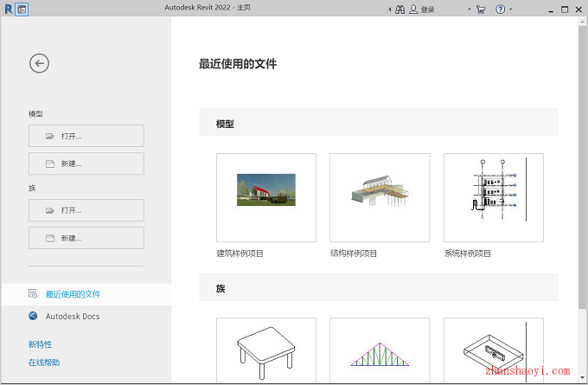Click the circular back arrow button

(x=40, y=63)
